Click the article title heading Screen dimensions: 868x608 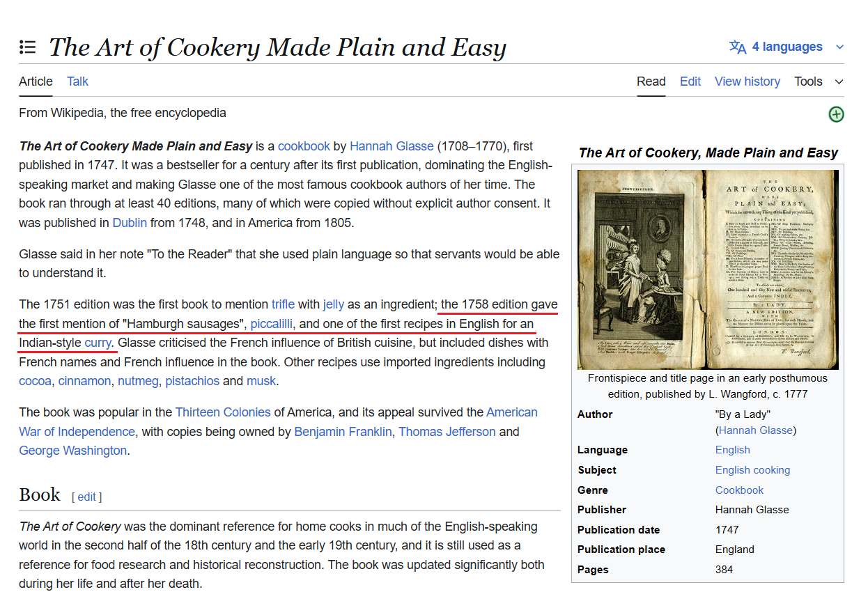277,47
